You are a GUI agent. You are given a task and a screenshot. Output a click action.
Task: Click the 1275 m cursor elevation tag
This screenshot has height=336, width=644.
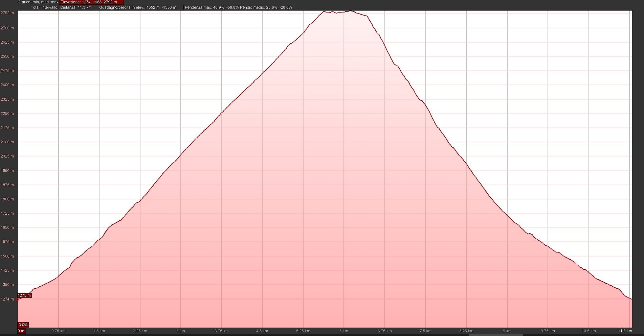[24, 295]
